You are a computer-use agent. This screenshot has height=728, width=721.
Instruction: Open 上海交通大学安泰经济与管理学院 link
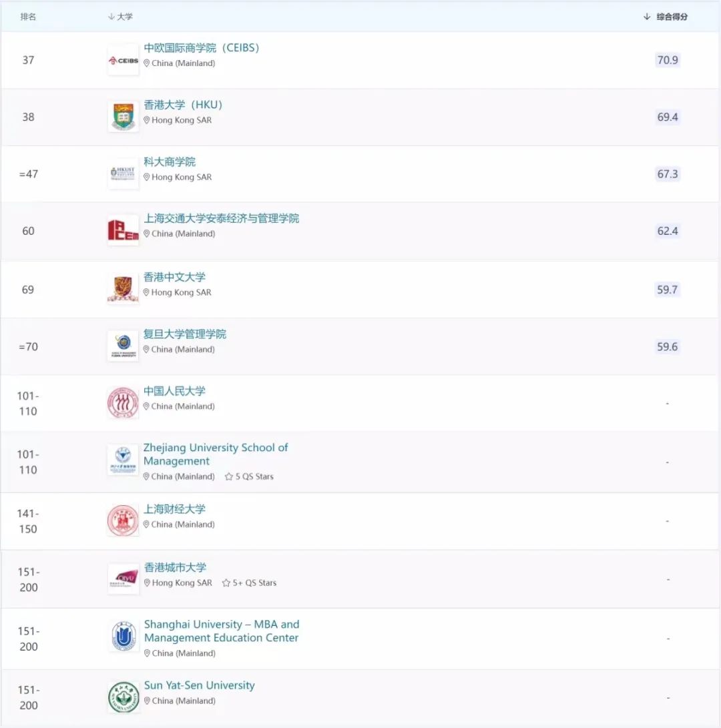coord(221,218)
